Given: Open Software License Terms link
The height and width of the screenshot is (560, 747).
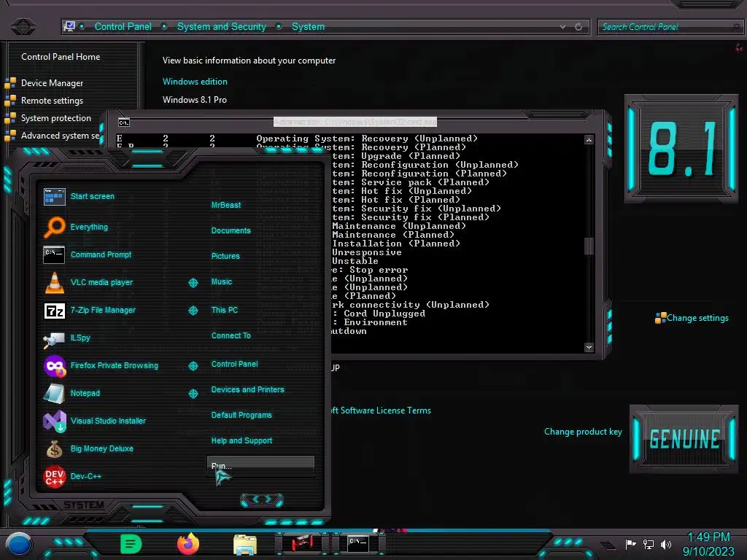Looking at the screenshot, I should point(381,411).
